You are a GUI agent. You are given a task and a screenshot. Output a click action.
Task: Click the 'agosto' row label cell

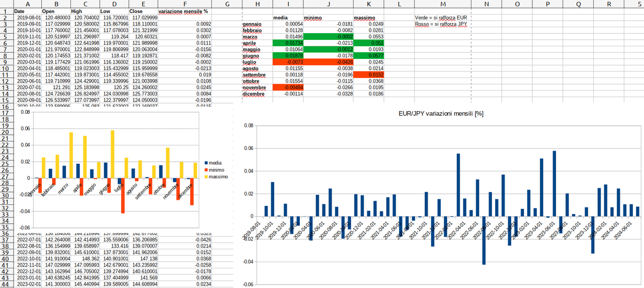[257, 68]
